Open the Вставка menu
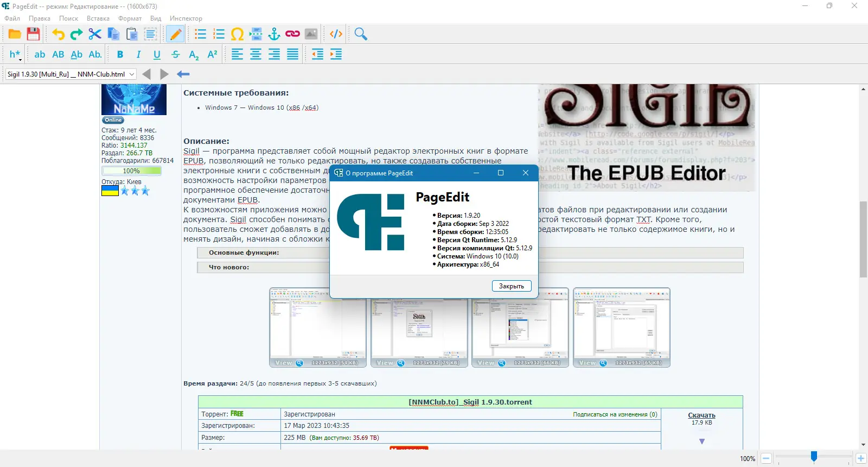This screenshot has height=467, width=868. pos(98,18)
